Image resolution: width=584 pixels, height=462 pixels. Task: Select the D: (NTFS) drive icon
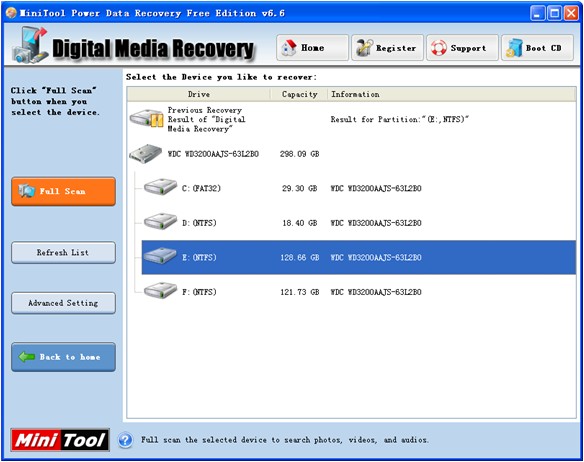161,222
